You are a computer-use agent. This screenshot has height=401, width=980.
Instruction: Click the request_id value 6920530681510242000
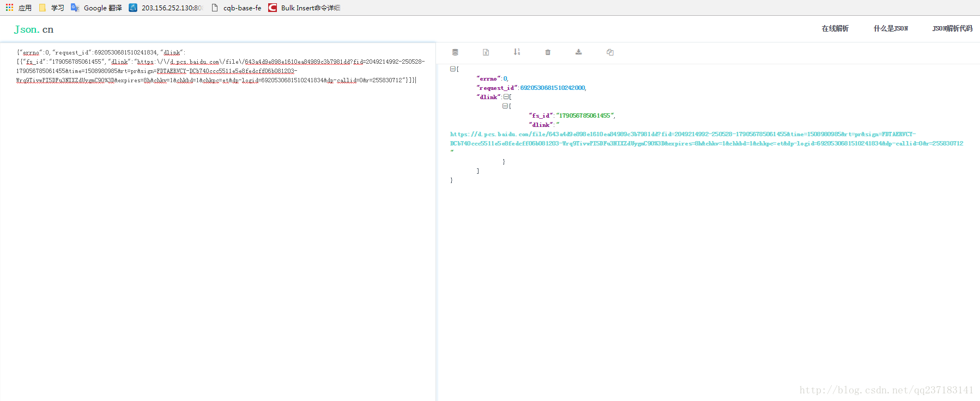tap(553, 88)
